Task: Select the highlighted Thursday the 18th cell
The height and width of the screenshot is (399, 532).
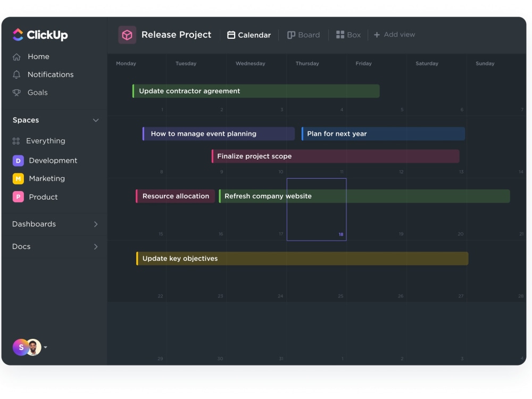Action: click(317, 210)
